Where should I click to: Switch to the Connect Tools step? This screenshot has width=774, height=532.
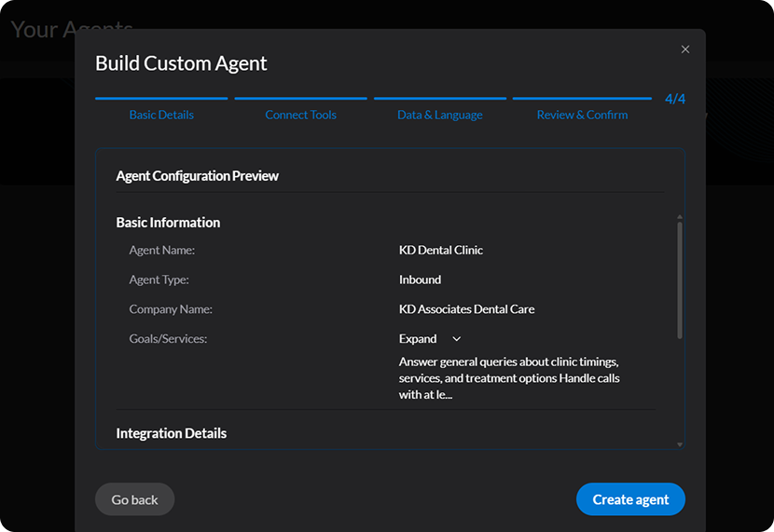(x=300, y=115)
